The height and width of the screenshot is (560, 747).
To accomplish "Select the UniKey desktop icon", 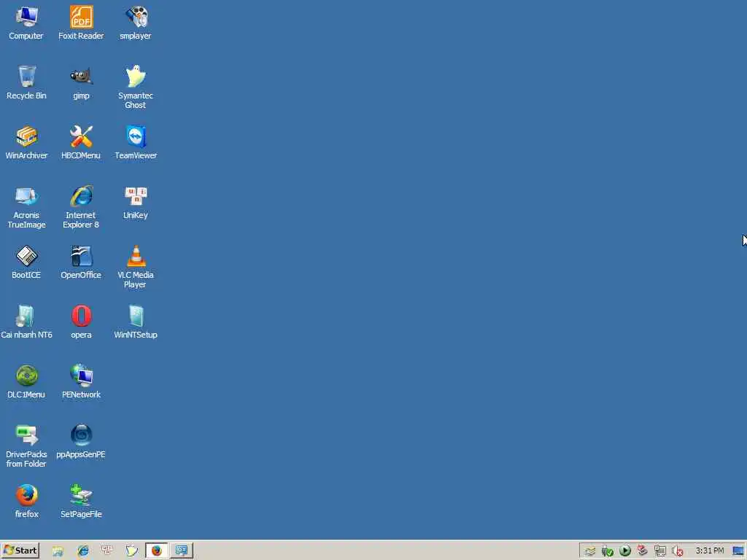I will [135, 203].
